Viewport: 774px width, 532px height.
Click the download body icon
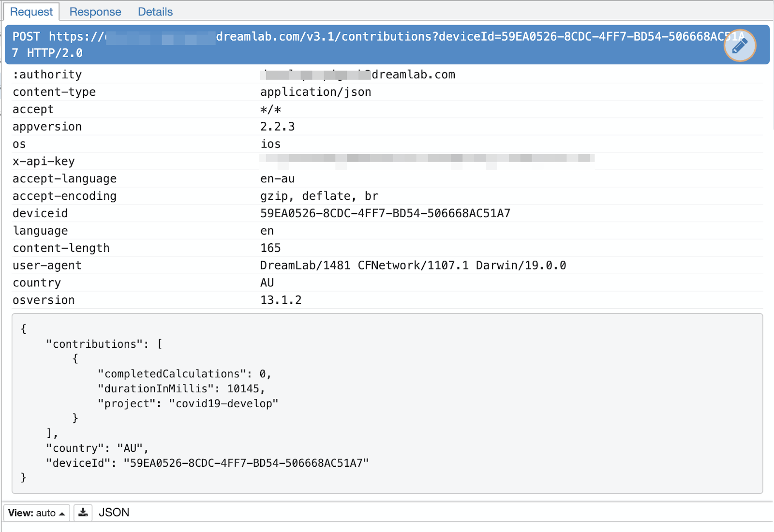[x=83, y=513]
